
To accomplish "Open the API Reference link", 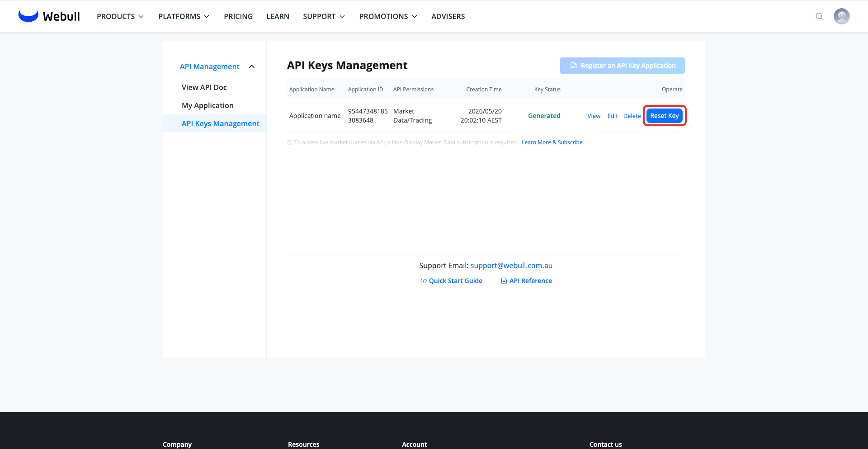I will (x=531, y=281).
